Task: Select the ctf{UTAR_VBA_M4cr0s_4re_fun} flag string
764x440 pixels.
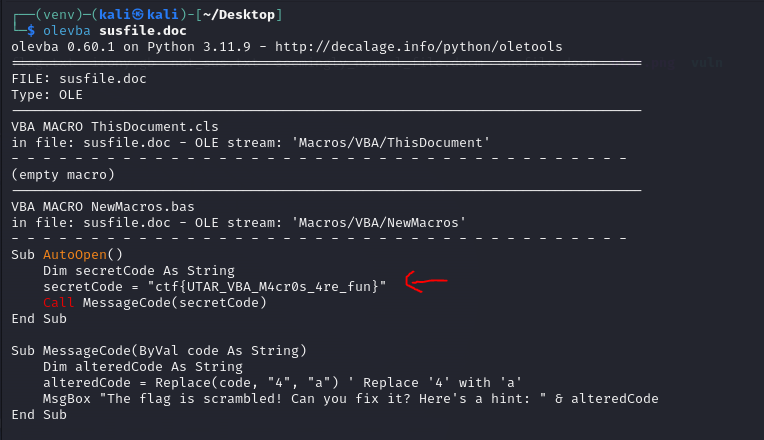Action: [x=267, y=287]
